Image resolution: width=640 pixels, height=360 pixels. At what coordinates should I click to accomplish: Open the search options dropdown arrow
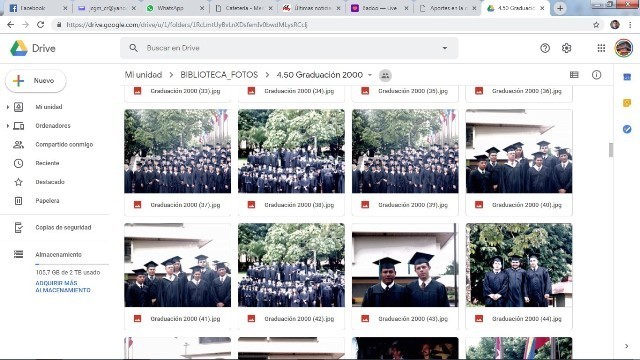444,48
